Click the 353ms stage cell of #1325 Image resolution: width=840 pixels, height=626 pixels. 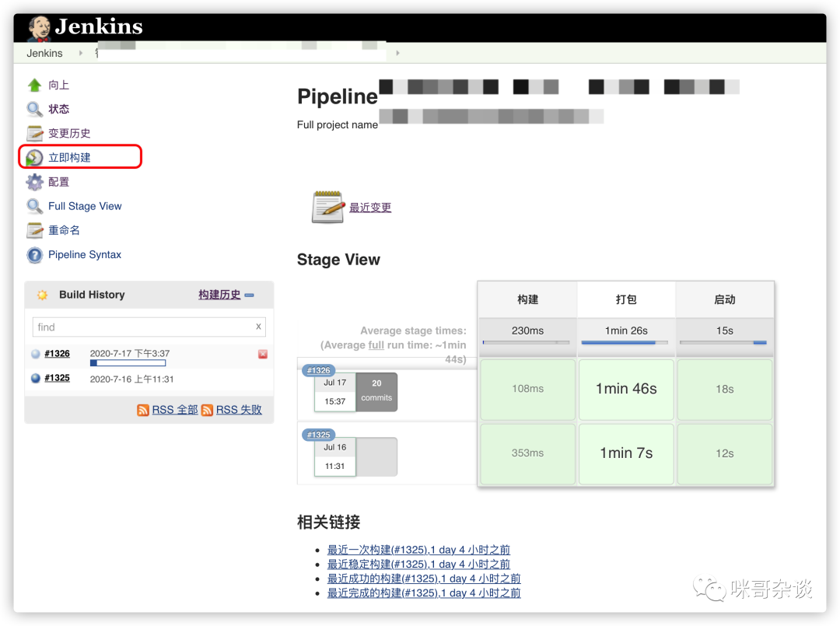(527, 453)
